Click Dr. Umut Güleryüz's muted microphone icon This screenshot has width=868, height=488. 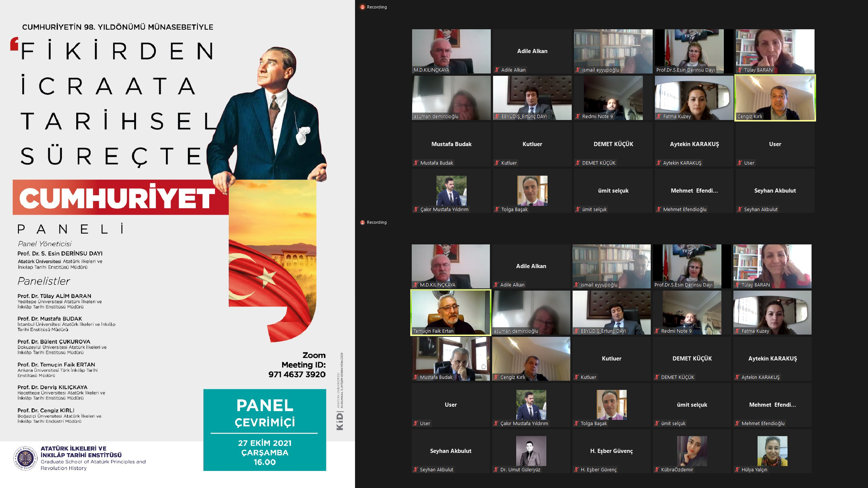(x=496, y=469)
